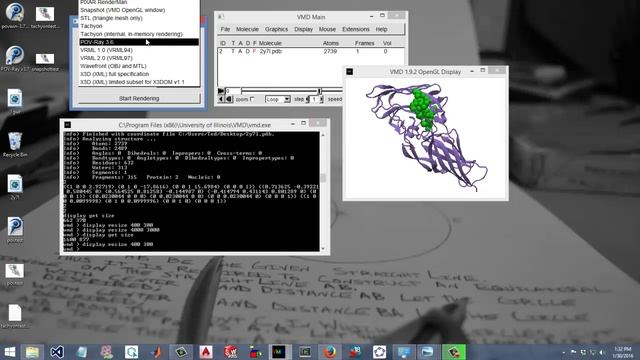Select the snapshottest image on the desktop

point(45,61)
